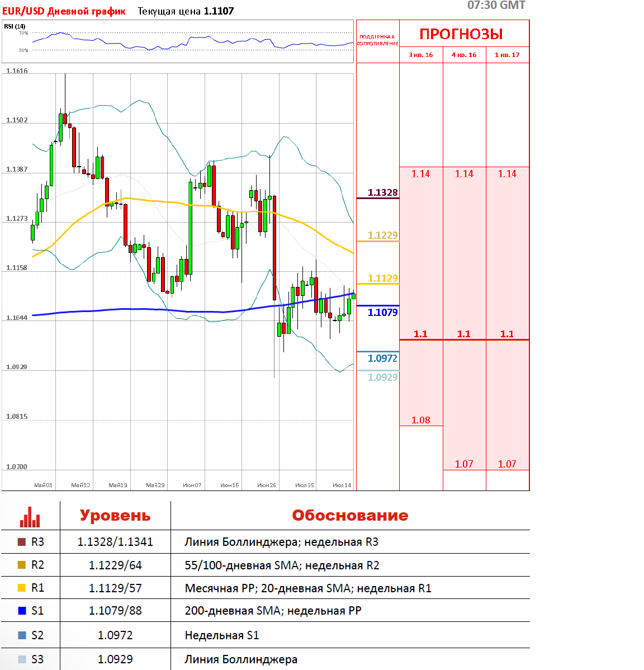Select the 'EUR/USD Дневной график' title
Screen dimensions: 644x670
64,11
